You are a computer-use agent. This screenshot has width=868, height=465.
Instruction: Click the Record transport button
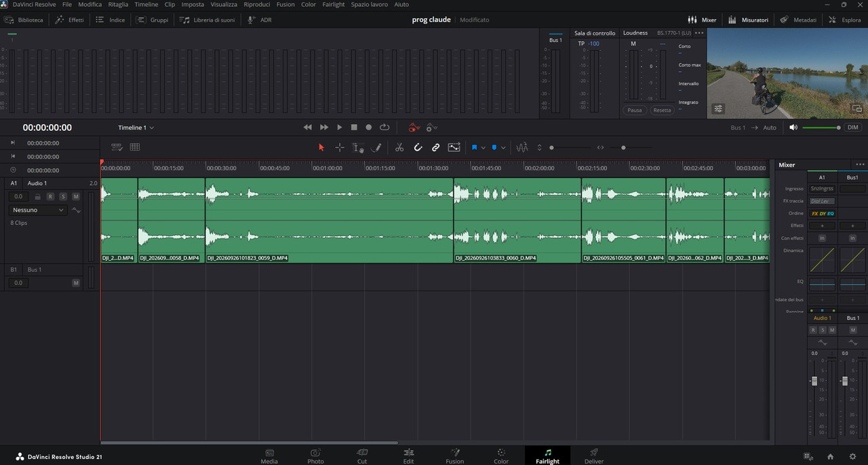[x=369, y=127]
